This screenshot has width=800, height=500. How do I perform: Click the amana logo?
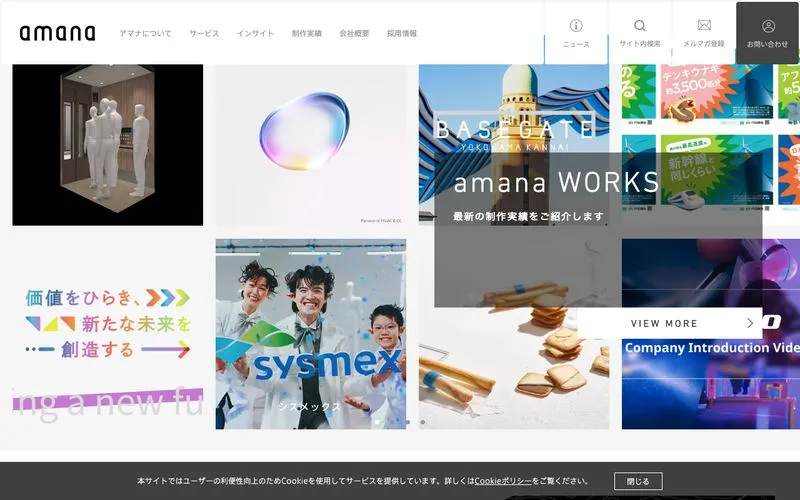(x=58, y=33)
